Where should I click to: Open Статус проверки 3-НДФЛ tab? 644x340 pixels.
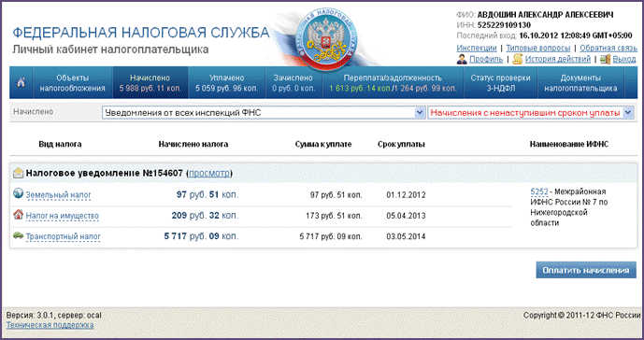[500, 82]
